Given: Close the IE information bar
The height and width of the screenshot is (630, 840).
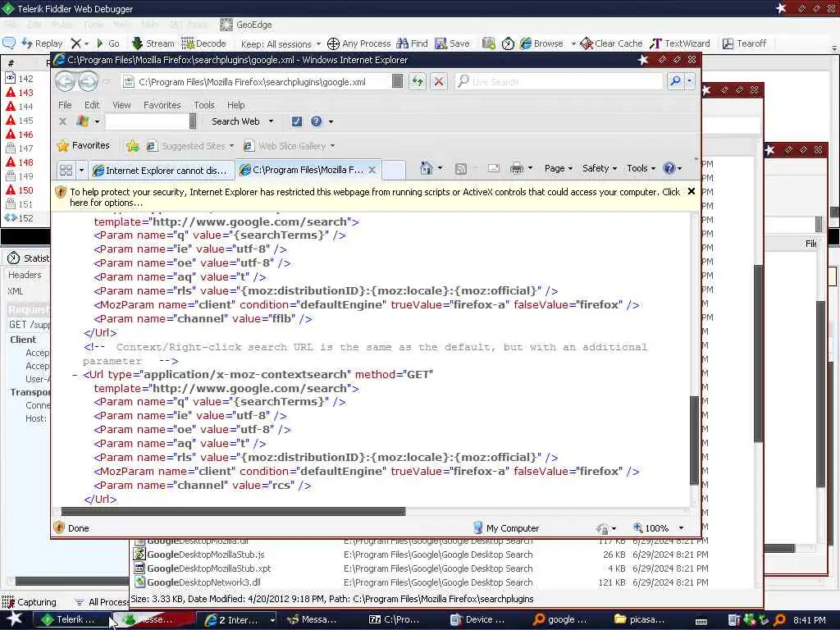Looking at the screenshot, I should click(x=691, y=191).
